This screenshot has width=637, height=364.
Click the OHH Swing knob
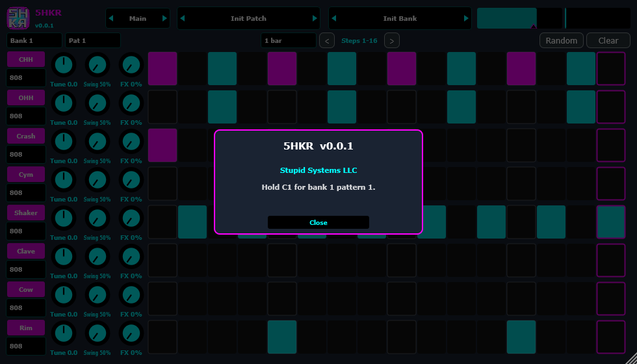click(97, 103)
